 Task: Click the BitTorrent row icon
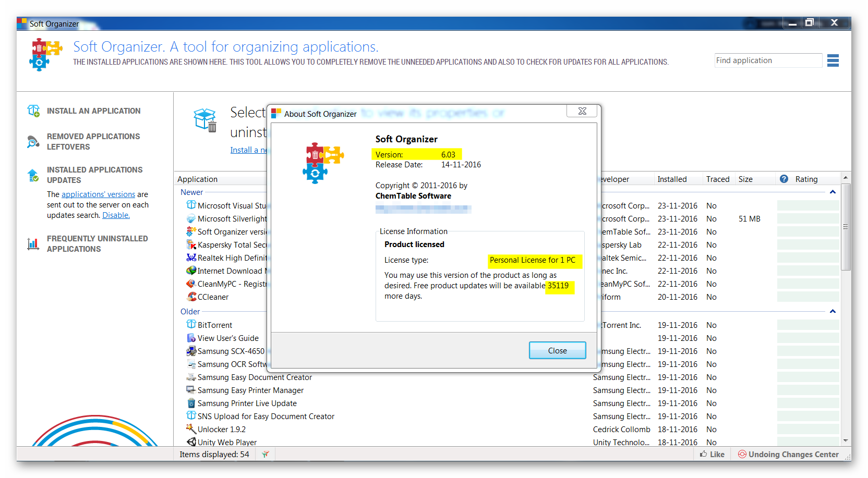click(191, 325)
